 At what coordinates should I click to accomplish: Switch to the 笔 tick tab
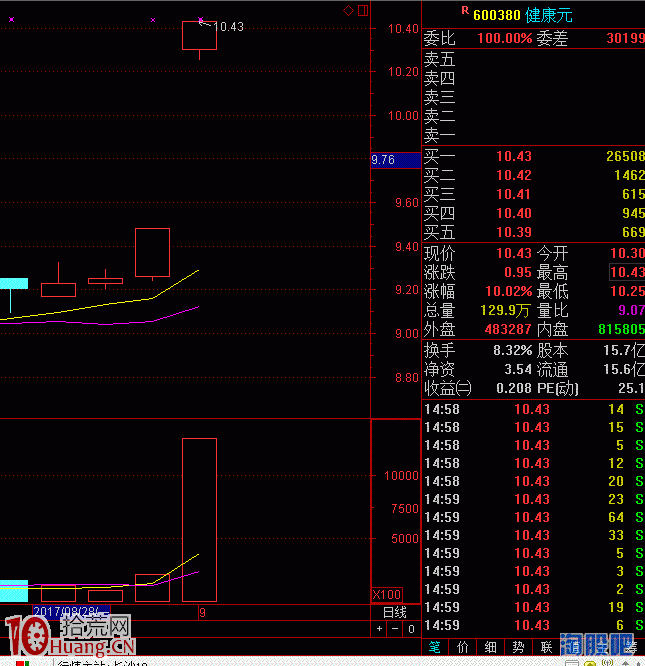(x=435, y=647)
